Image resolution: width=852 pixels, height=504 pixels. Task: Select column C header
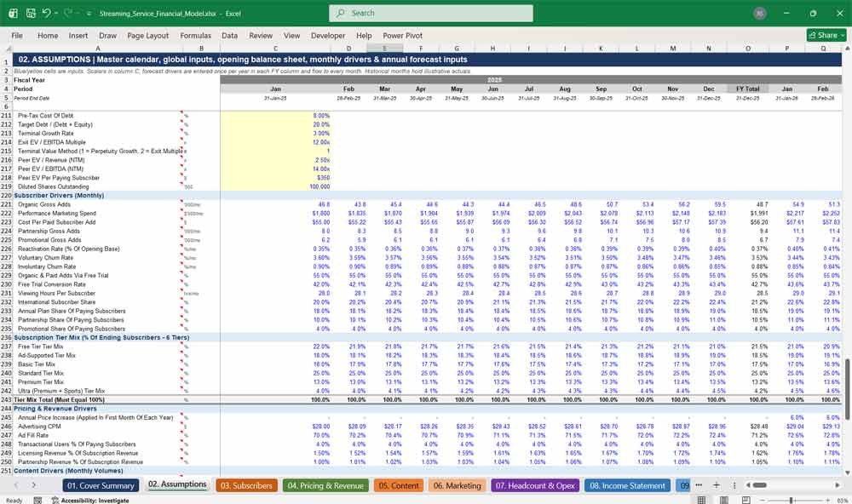point(275,49)
